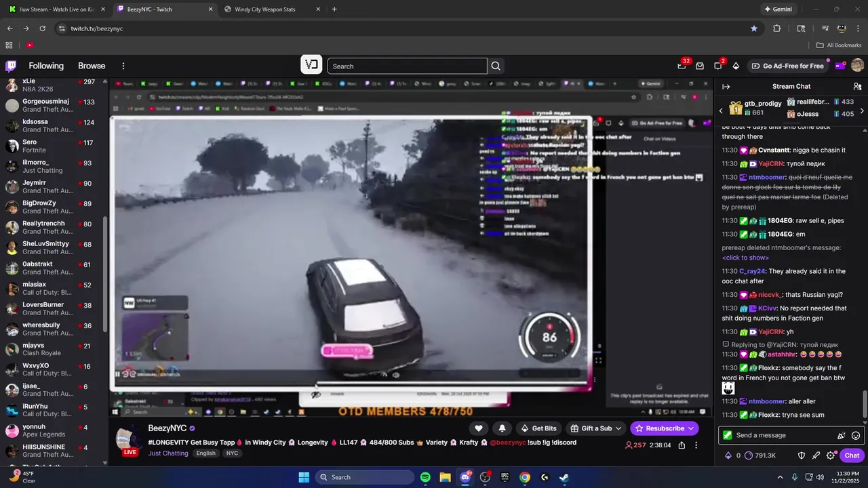Open Discord from the taskbar
868x488 pixels.
coord(465,477)
